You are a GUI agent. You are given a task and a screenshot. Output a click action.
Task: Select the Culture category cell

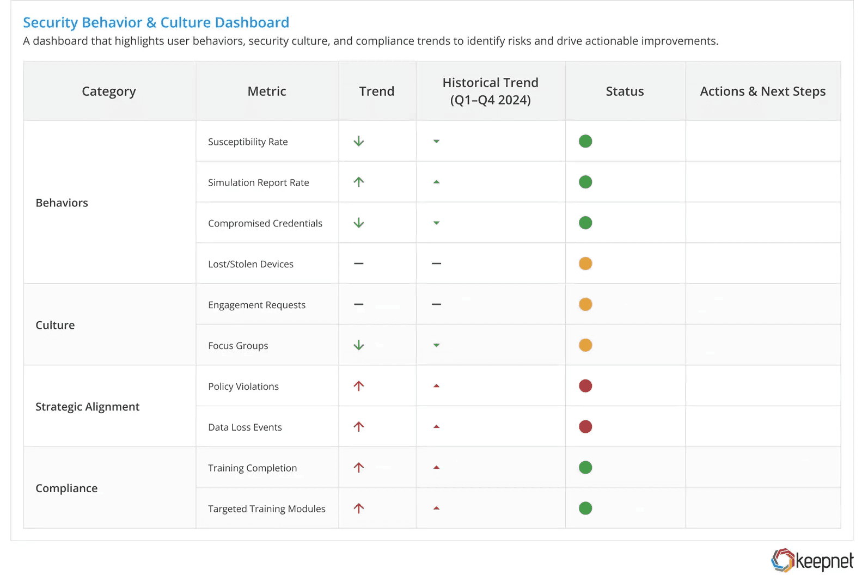coord(109,325)
